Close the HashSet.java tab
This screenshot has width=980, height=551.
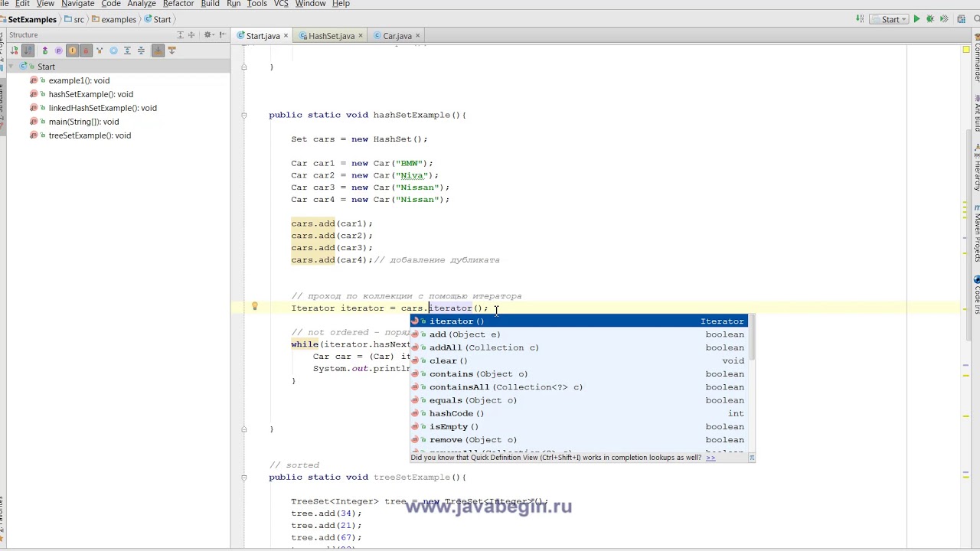click(x=361, y=36)
